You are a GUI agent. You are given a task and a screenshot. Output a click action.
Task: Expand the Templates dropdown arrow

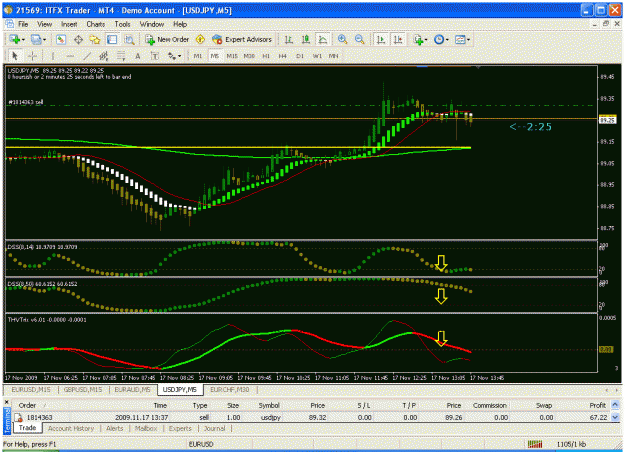468,40
